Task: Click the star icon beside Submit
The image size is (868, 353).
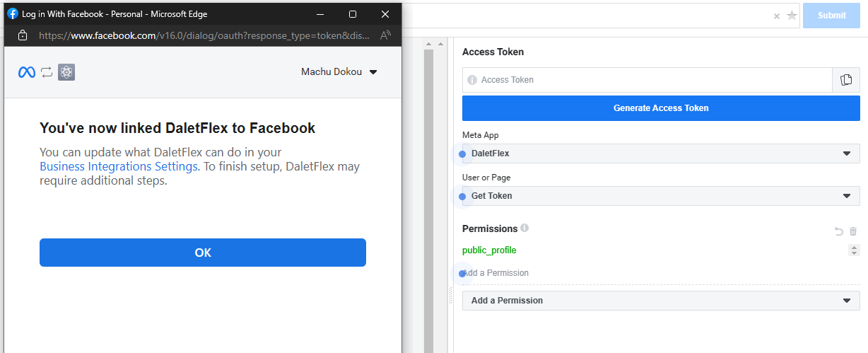Action: pos(792,16)
